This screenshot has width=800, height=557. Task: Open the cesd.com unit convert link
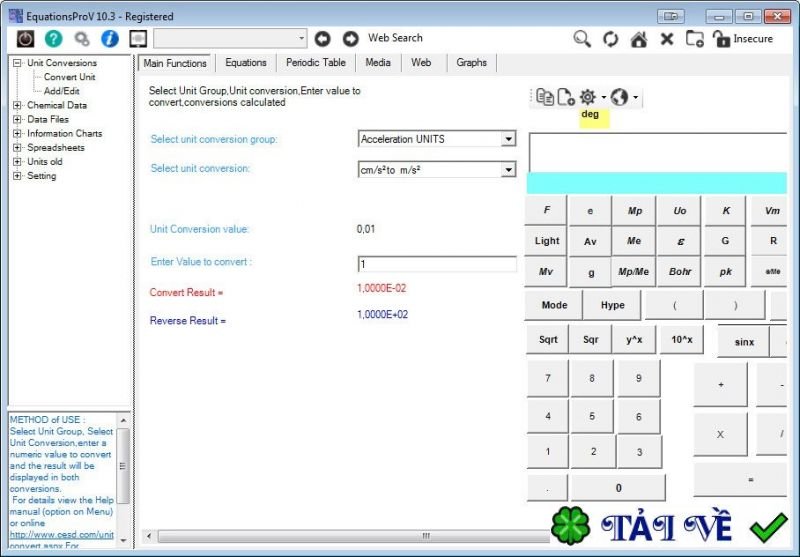pos(62,535)
